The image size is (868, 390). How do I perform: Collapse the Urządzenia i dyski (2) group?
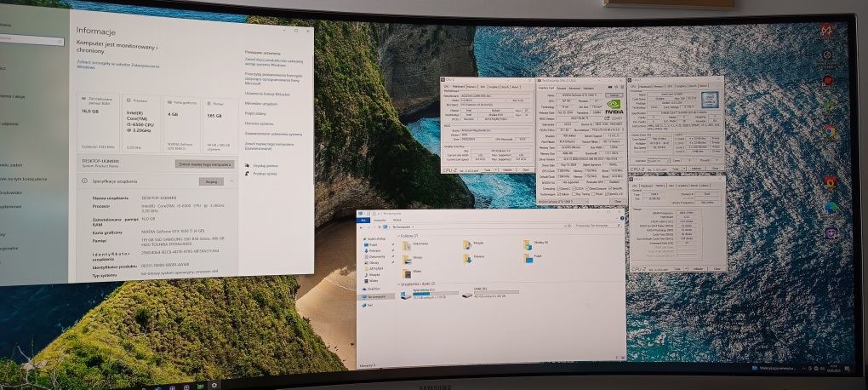[x=398, y=284]
